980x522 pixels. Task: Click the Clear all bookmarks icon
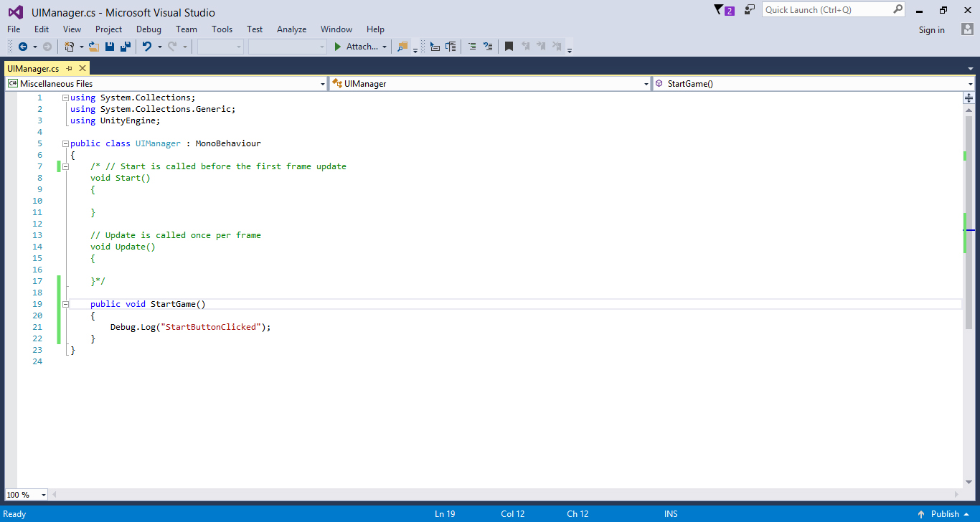tap(557, 47)
